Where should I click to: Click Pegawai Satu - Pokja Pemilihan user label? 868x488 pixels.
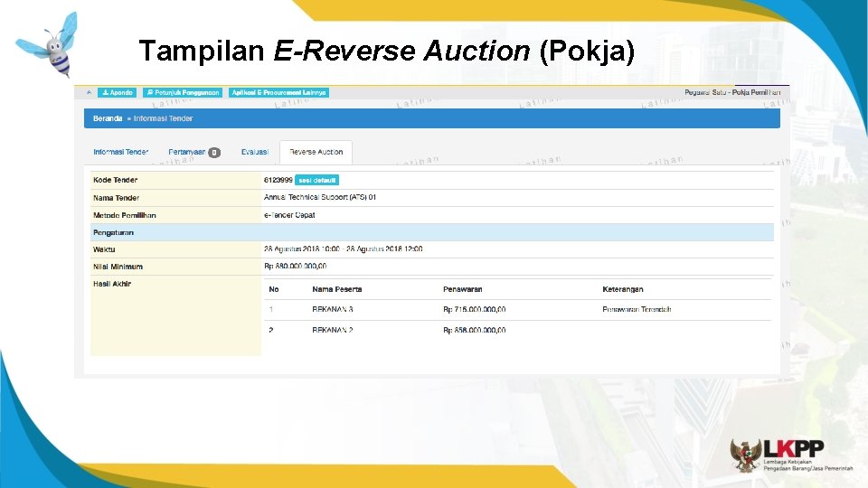pos(732,92)
